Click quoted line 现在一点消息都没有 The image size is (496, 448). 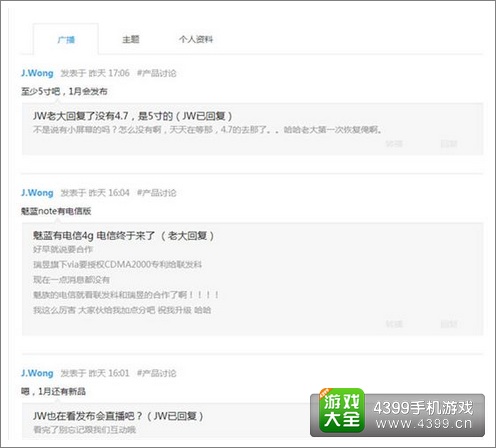point(71,280)
